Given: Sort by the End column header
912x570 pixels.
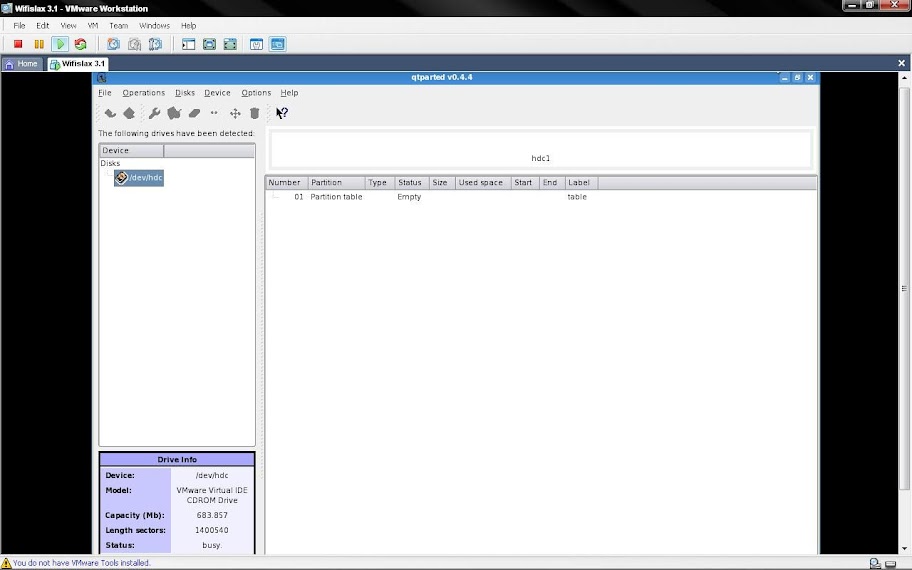Looking at the screenshot, I should (x=552, y=183).
